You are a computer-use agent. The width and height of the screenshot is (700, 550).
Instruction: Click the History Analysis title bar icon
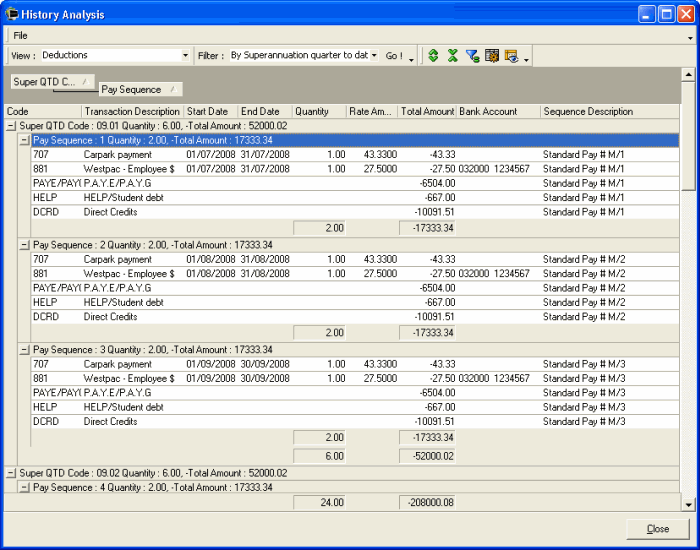tap(13, 15)
